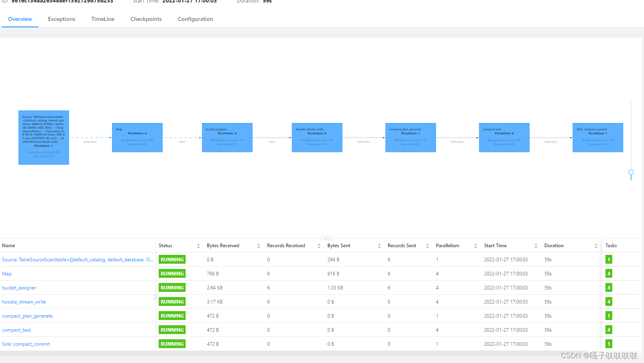644x363 pixels.
Task: Open the hoodie_stream_write operator link
Action: coord(24,302)
